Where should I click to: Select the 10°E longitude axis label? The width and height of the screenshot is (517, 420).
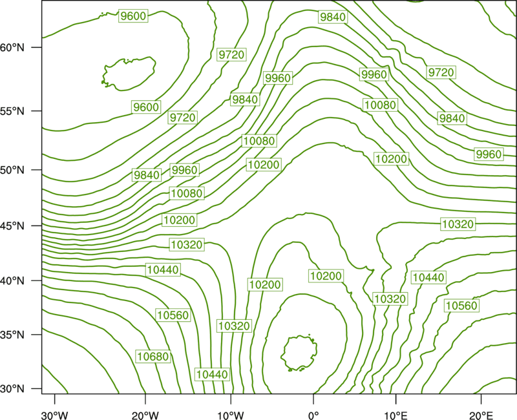(396, 415)
